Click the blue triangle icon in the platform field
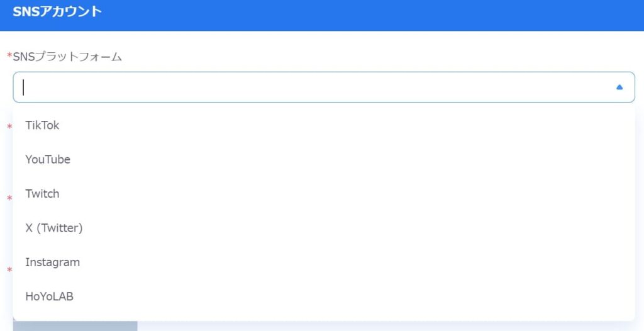 (619, 87)
